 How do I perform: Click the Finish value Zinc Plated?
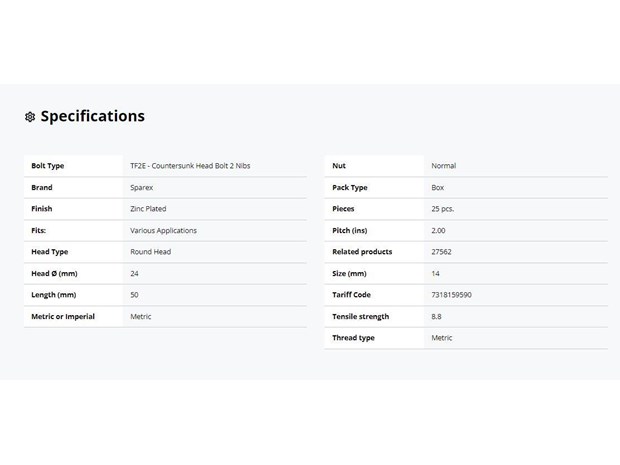148,209
